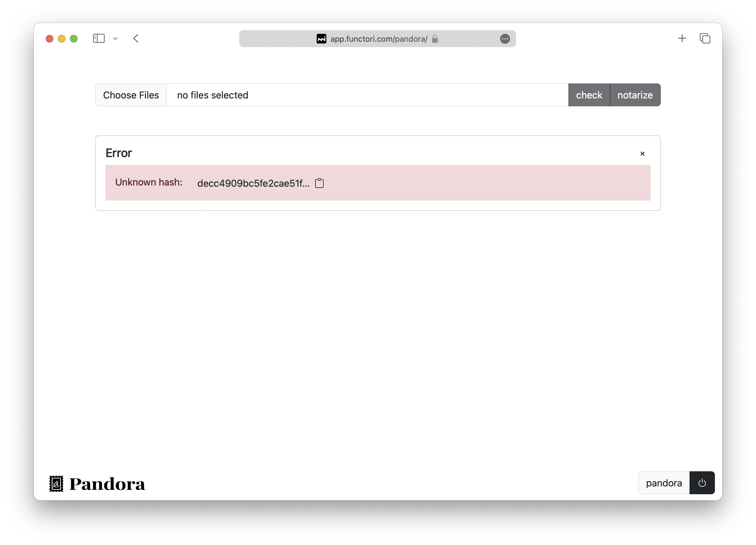
Task: Show the tab overview icon
Action: tap(705, 39)
